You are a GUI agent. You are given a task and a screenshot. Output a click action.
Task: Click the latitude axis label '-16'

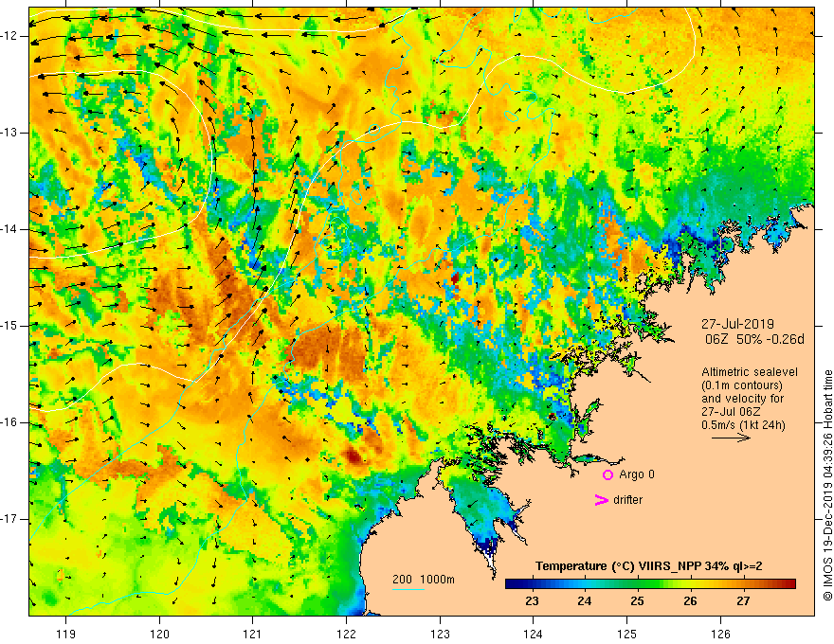(x=9, y=422)
